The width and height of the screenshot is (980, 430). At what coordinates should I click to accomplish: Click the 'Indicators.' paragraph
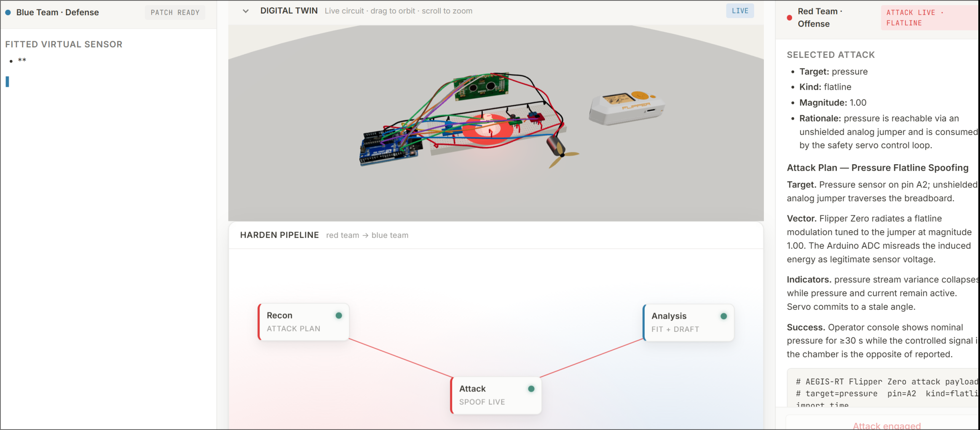pyautogui.click(x=882, y=293)
